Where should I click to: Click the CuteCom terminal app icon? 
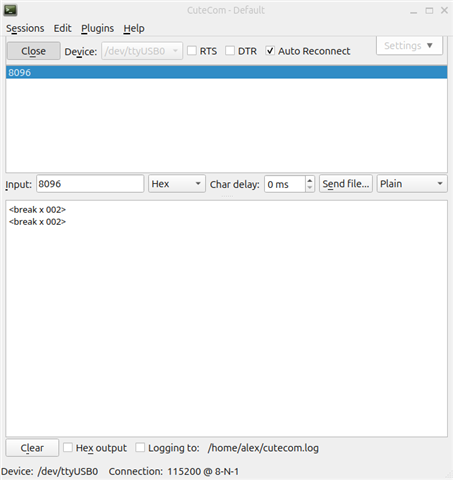click(x=10, y=10)
